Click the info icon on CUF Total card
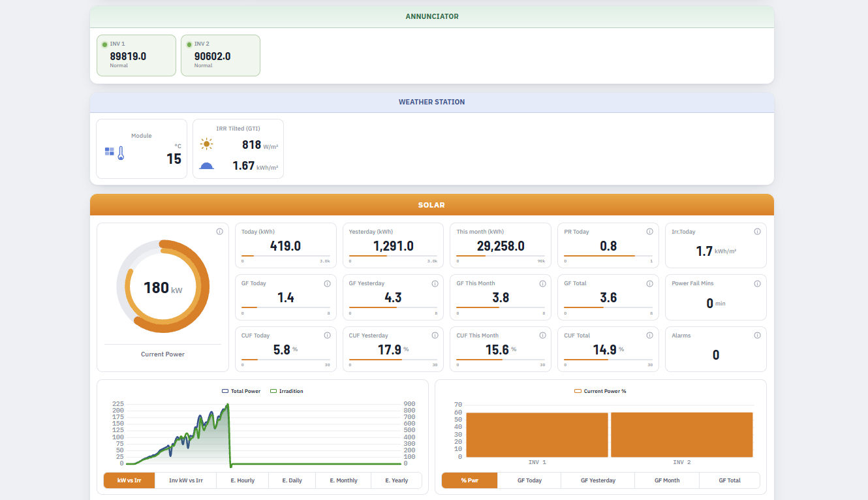Screen dimensions: 868x500 (x=649, y=336)
